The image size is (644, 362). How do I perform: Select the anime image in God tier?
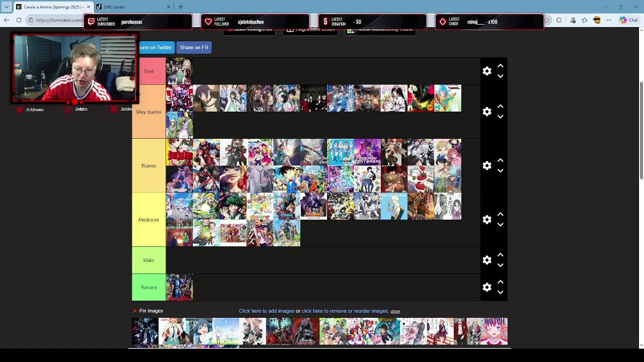pos(180,71)
